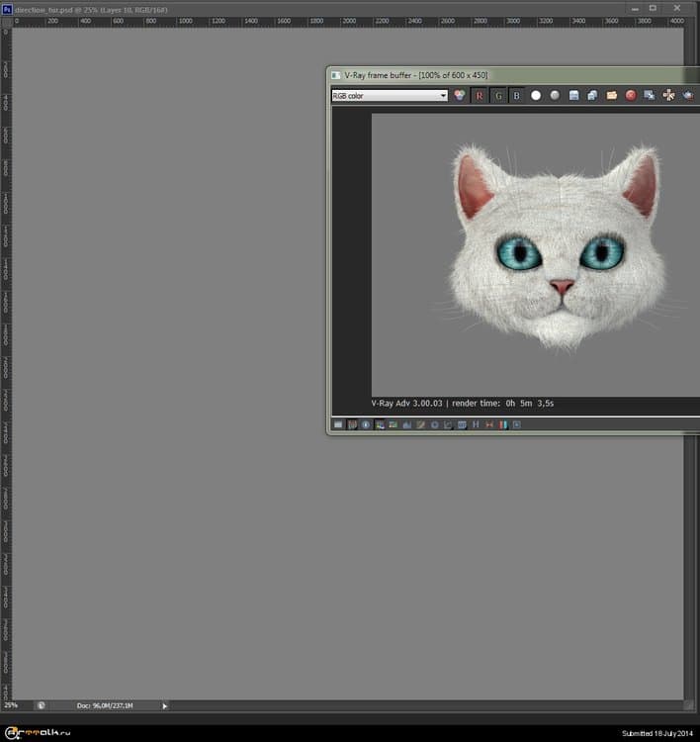This screenshot has height=742, width=700.
Task: Click the first icon in V-Ray bottom toolbar
Action: pyautogui.click(x=338, y=424)
